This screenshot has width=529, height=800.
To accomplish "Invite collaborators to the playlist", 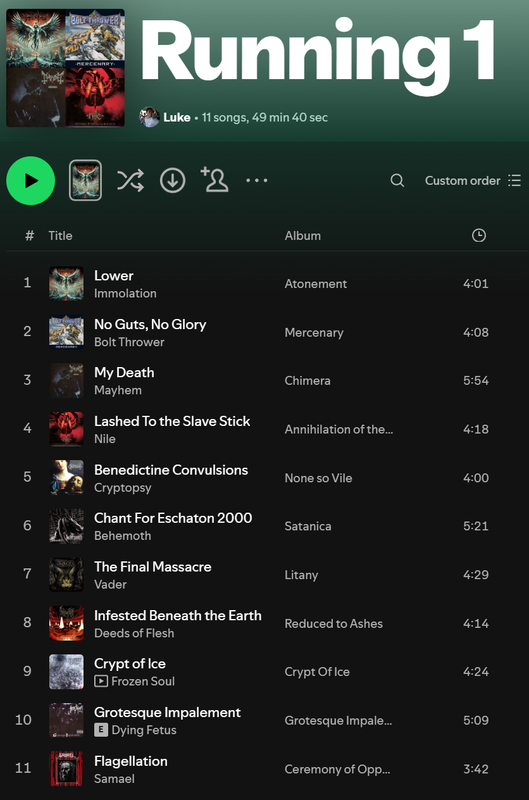I will click(214, 180).
